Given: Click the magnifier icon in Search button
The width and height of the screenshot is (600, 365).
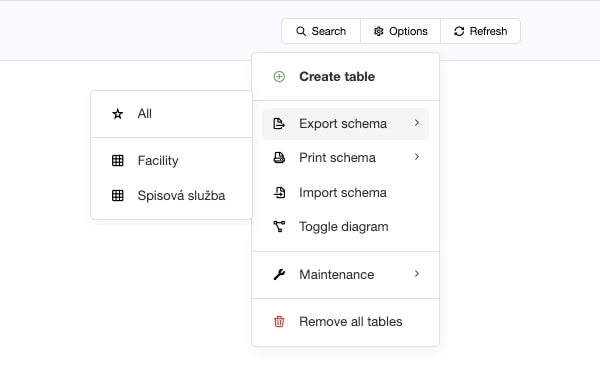Looking at the screenshot, I should click(301, 31).
